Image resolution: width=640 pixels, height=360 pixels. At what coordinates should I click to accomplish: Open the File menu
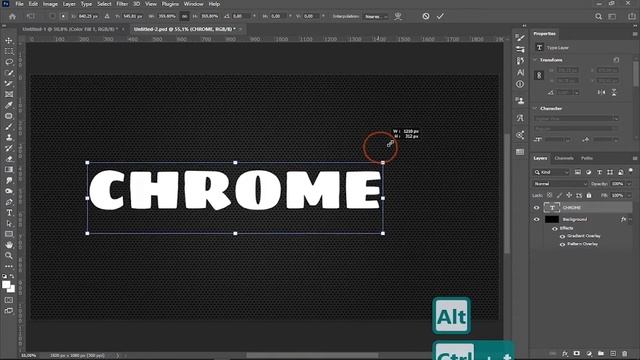click(19, 4)
